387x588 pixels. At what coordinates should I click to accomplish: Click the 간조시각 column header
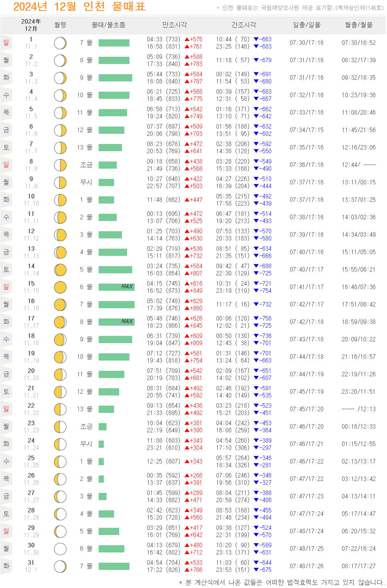244,25
